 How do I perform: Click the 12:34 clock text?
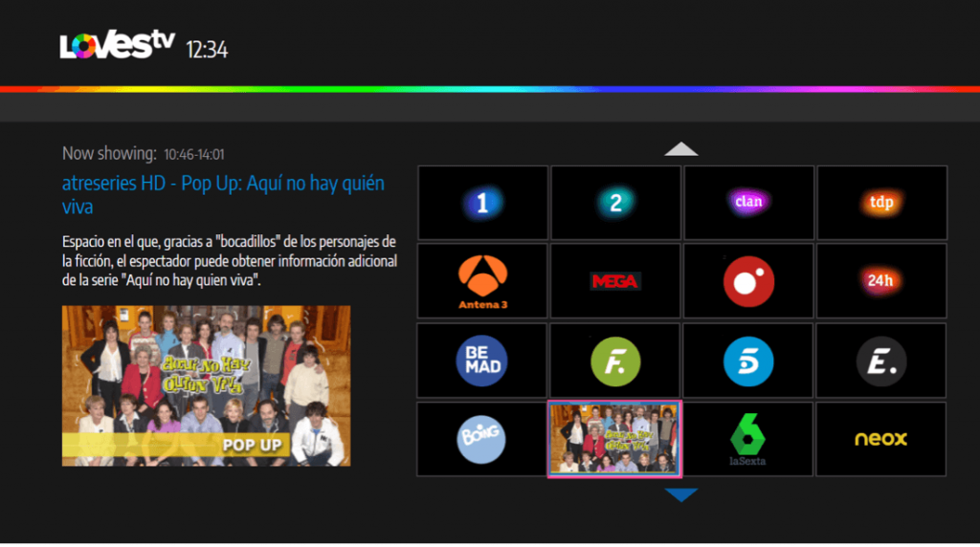point(207,50)
